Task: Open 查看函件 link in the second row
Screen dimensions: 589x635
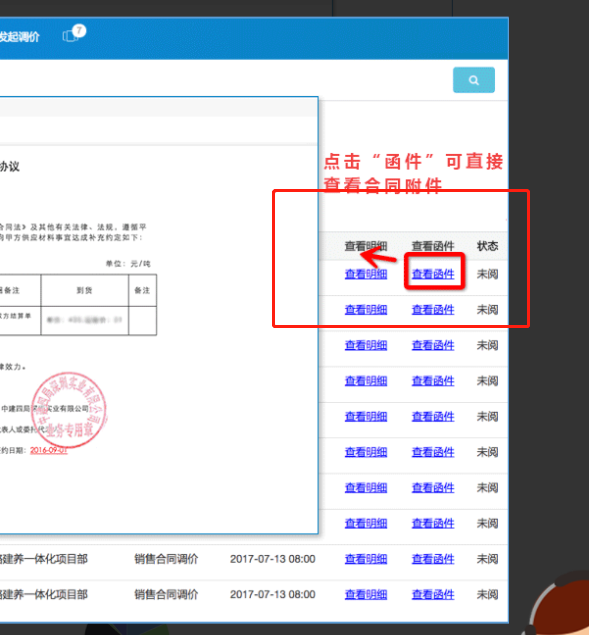Action: point(433,310)
